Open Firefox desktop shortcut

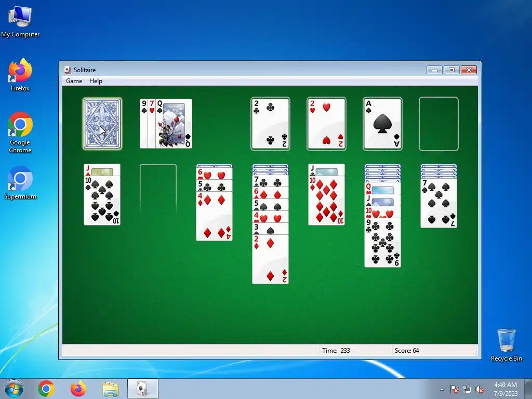point(20,75)
